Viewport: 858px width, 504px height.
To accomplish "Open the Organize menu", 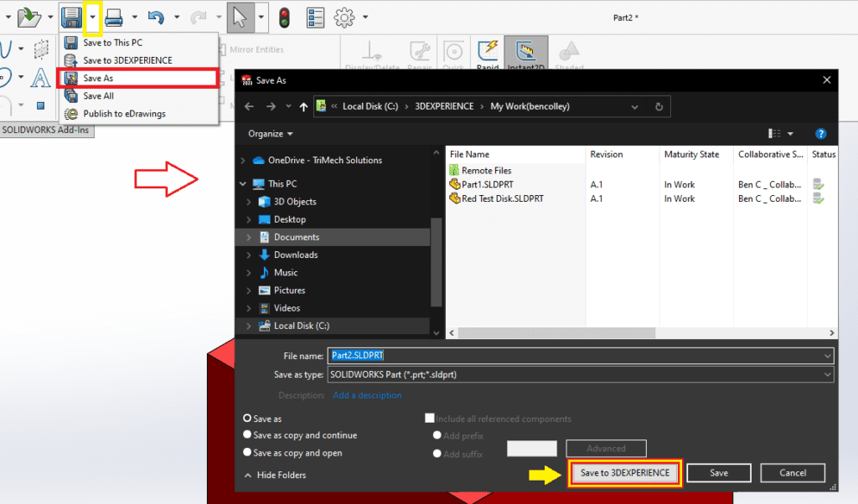I will click(x=271, y=134).
